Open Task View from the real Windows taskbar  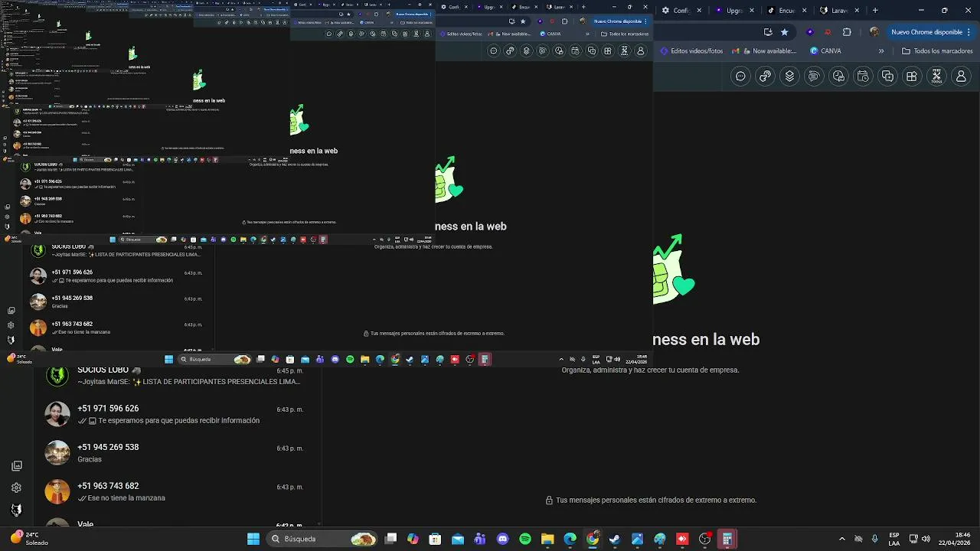390,539
